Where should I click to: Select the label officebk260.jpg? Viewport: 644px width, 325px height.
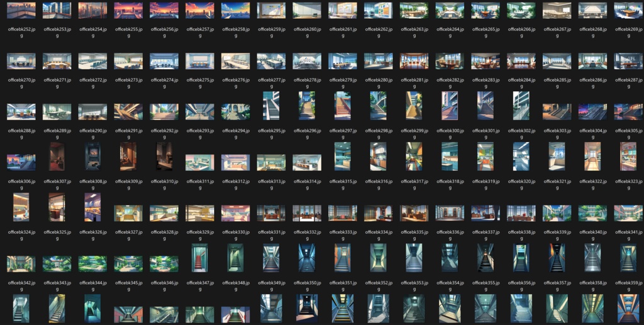(307, 33)
